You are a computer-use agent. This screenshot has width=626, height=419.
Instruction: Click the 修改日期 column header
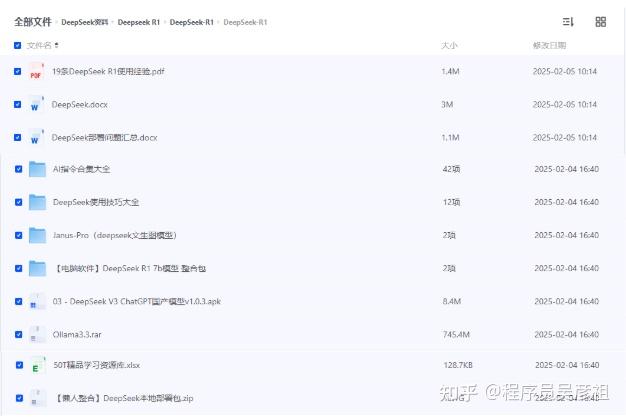tap(549, 45)
